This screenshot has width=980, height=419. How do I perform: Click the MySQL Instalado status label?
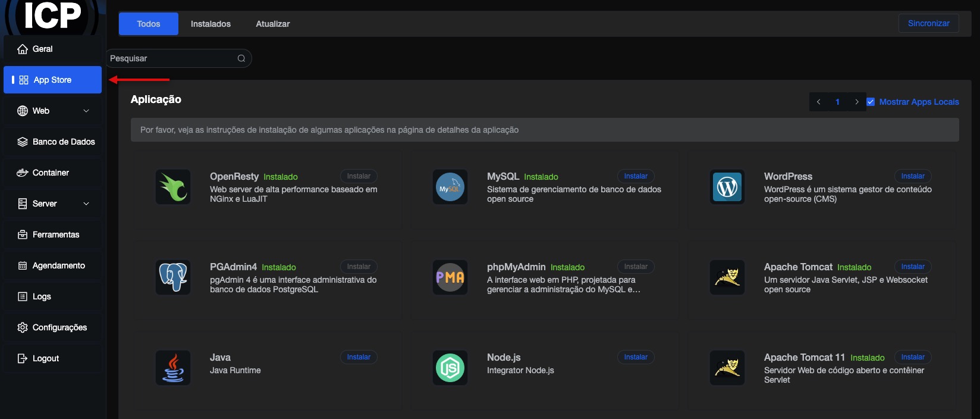[541, 177]
